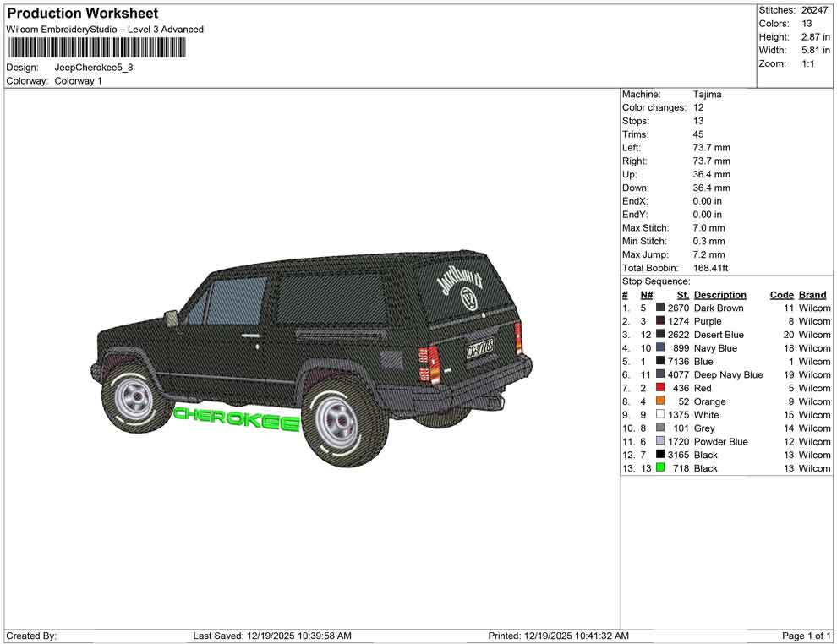This screenshot has width=837, height=644.
Task: Select the green swatch for thread 718
Action: [660, 468]
